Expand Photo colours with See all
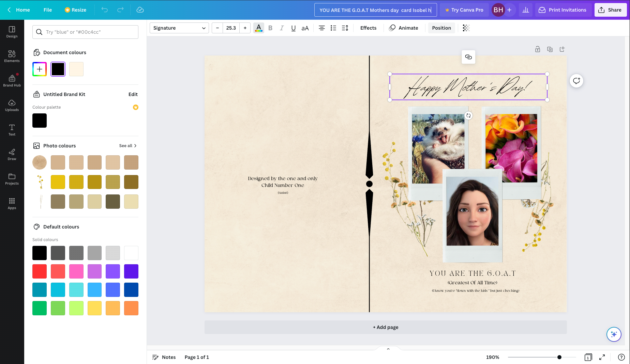Viewport: 630px width, 364px height. [128, 146]
